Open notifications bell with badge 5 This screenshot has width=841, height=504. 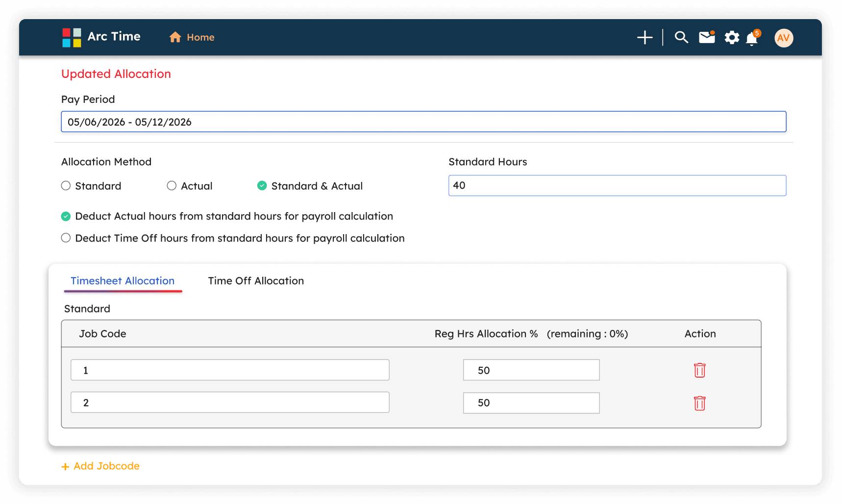(x=753, y=37)
